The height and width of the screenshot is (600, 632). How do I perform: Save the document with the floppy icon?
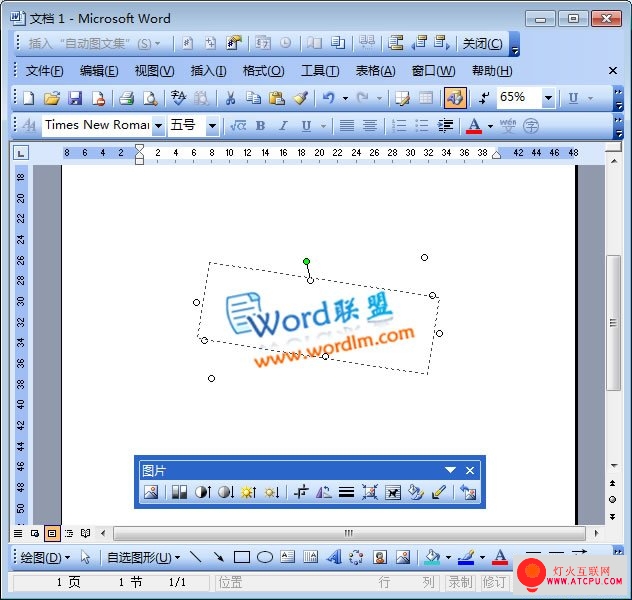click(x=75, y=98)
